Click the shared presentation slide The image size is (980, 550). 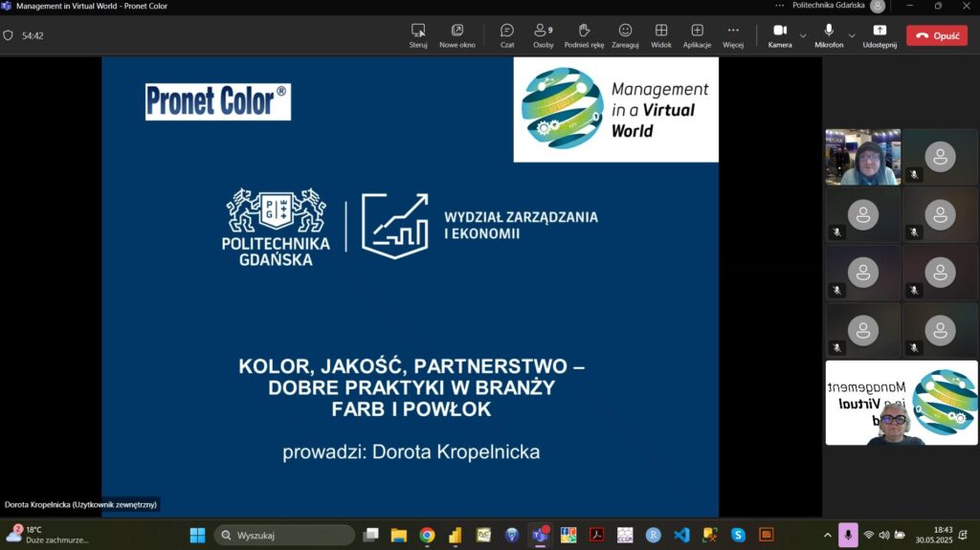click(410, 287)
